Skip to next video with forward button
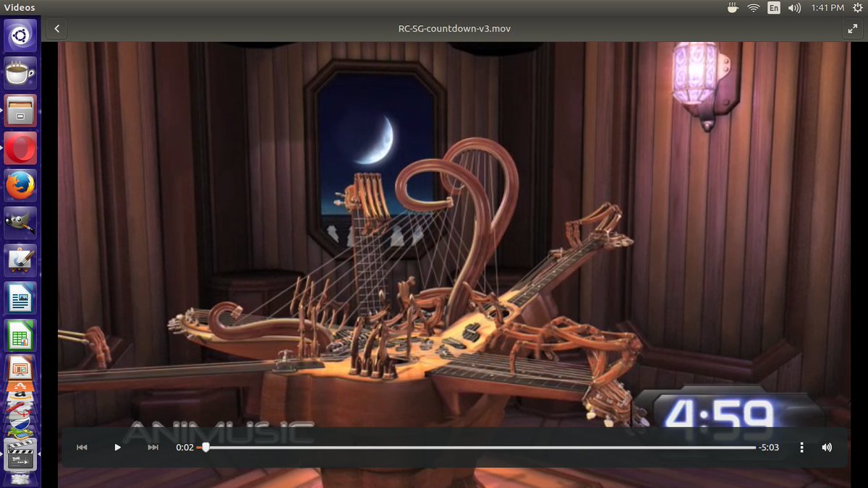This screenshot has width=868, height=488. pos(153,448)
